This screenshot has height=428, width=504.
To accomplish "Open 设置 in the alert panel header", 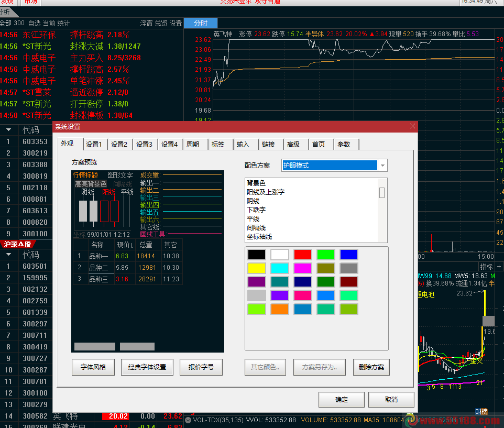I will (x=176, y=23).
